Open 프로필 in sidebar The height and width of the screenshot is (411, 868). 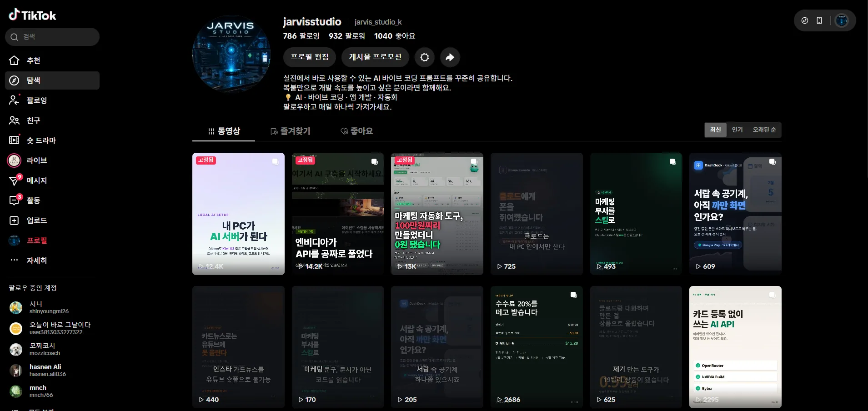[52, 241]
